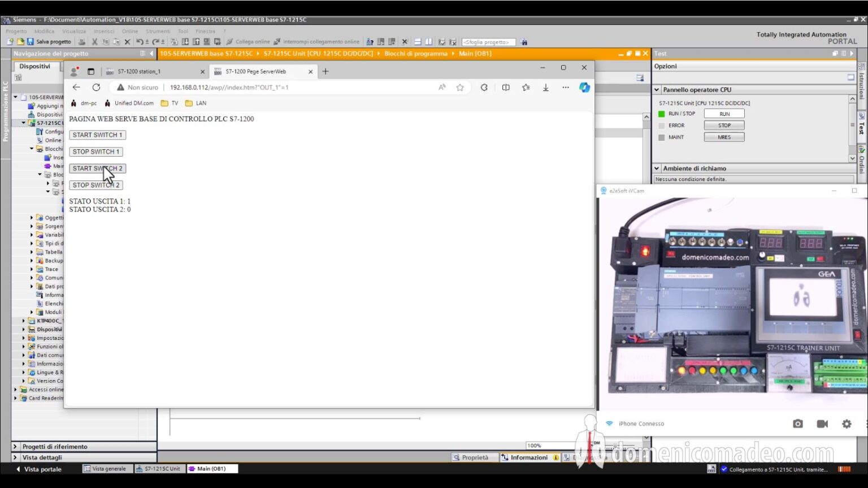Collapse the Pannello operatore CPU section

click(x=656, y=89)
